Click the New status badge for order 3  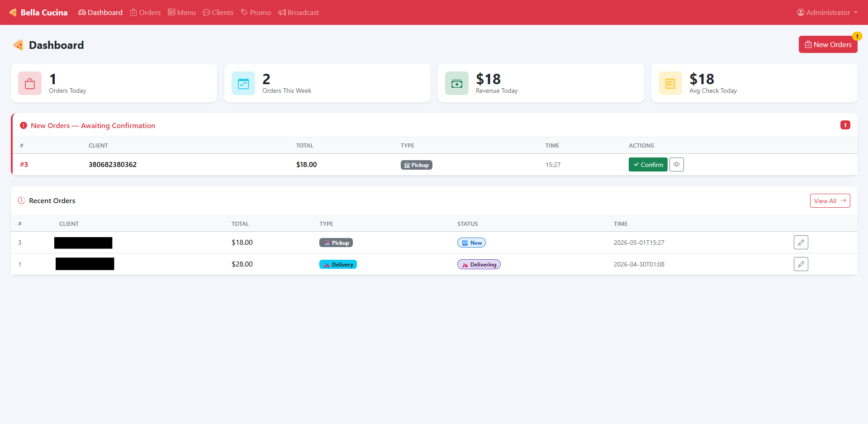[x=471, y=243]
